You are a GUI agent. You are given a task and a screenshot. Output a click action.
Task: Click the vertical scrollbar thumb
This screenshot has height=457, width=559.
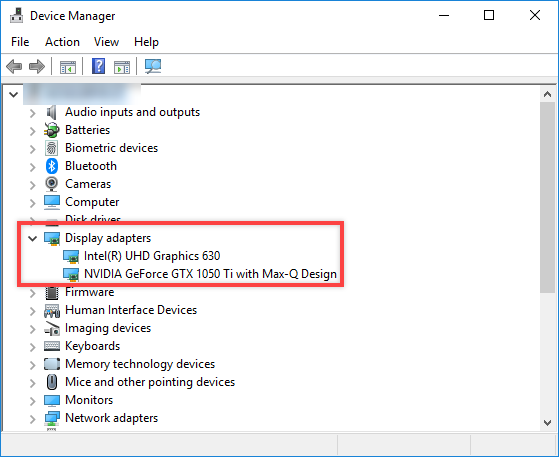tap(548, 197)
